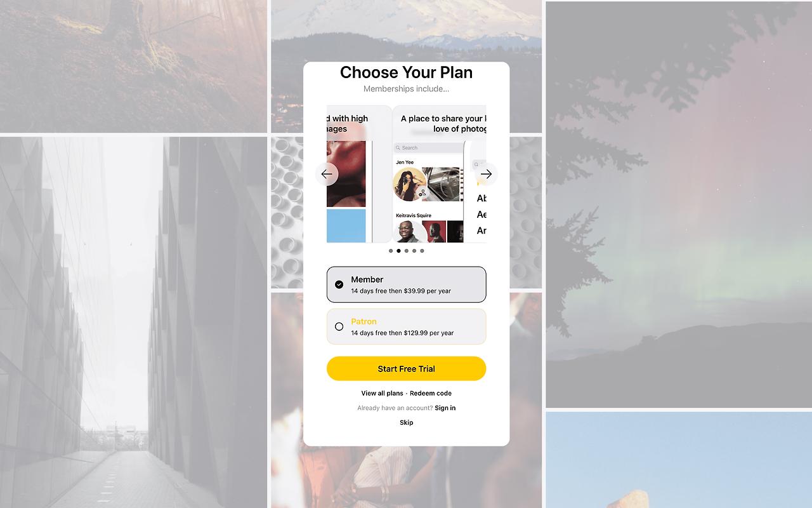Screen dimensions: 812x508
Task: Go to the previous carousel slide
Action: [x=327, y=174]
